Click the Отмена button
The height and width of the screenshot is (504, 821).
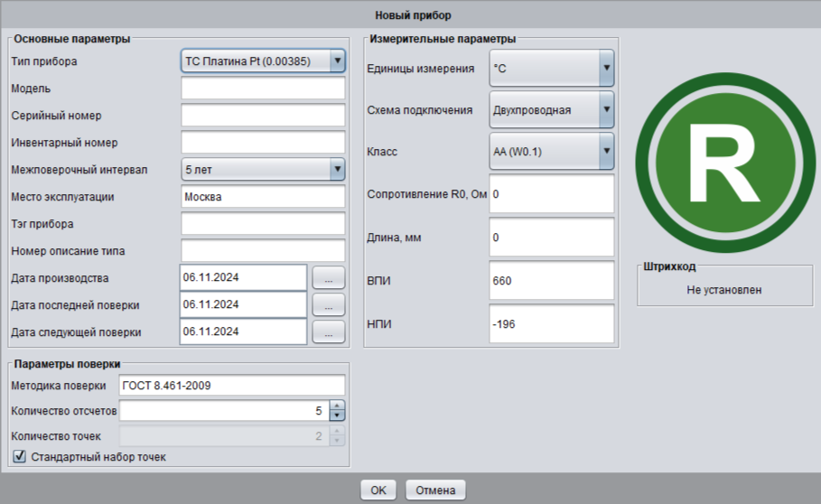pos(435,490)
